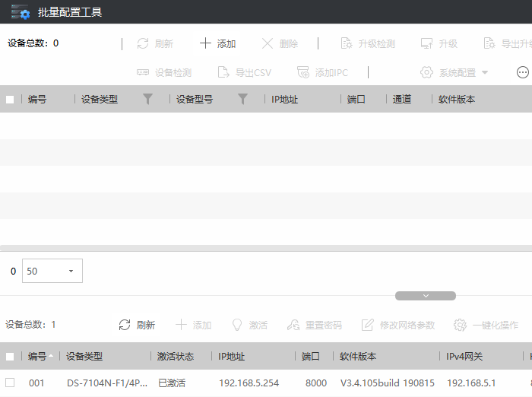Click port value 8000 cell
This screenshot has height=397, width=532.
[x=316, y=383]
